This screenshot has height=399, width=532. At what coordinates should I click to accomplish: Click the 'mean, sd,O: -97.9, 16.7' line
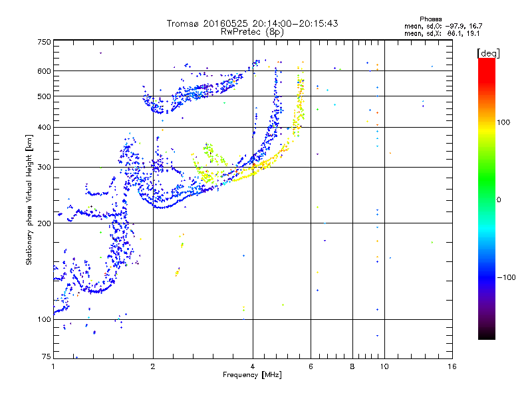point(443,26)
